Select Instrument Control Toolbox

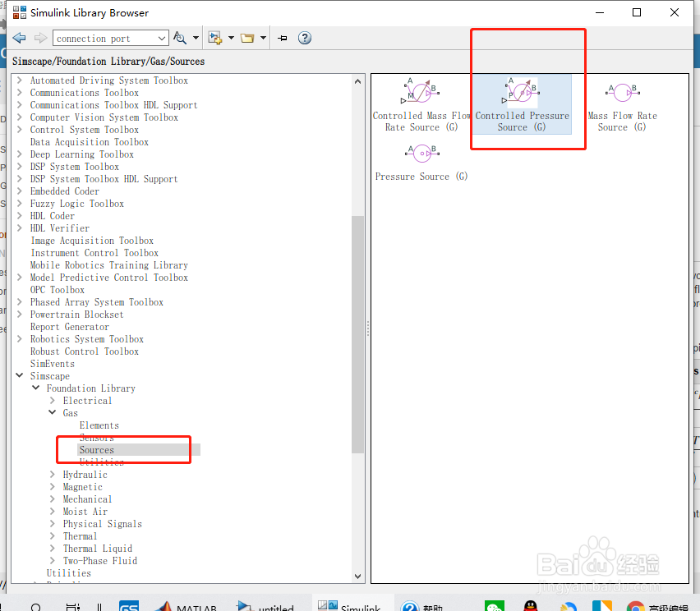(94, 253)
